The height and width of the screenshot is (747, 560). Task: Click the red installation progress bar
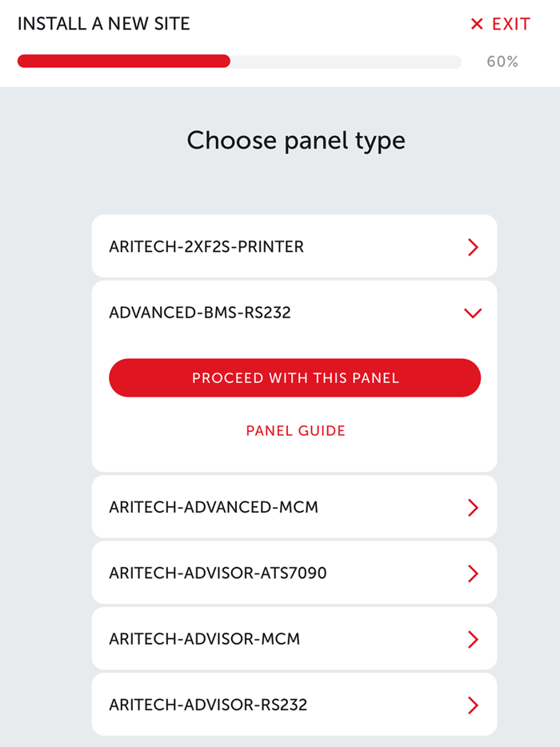pyautogui.click(x=124, y=61)
